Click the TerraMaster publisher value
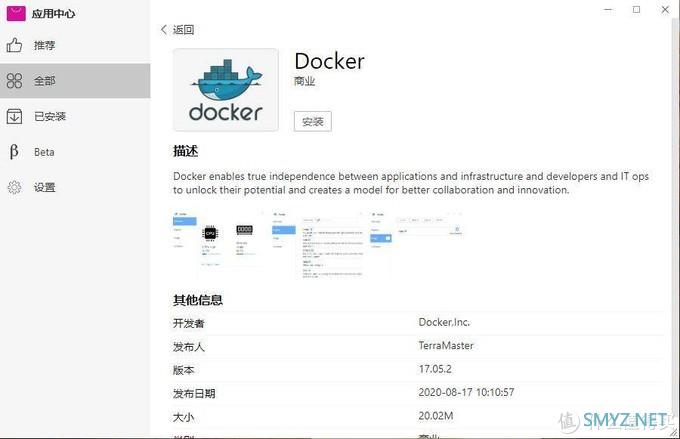 click(446, 346)
